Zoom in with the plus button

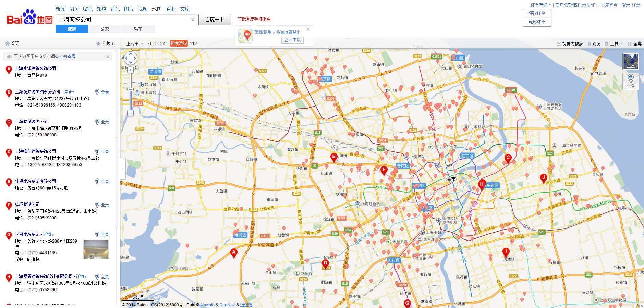coord(131,70)
